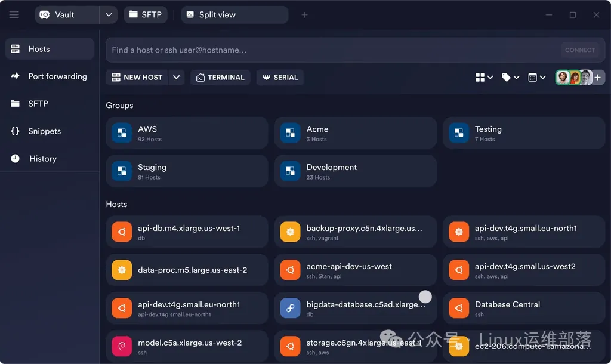Open the grid view layout dropdown
The height and width of the screenshot is (364, 611).
coord(484,78)
